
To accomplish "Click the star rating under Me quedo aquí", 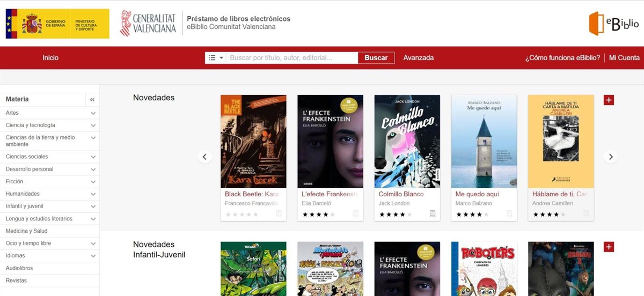I will point(472,214).
